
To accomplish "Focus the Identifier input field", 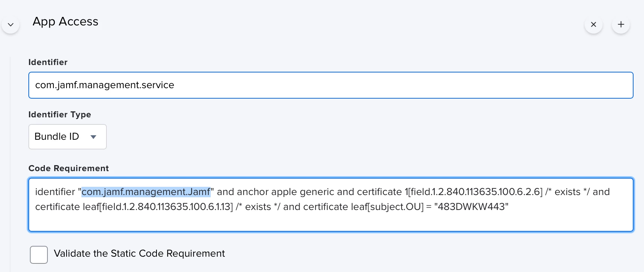I will pos(331,85).
